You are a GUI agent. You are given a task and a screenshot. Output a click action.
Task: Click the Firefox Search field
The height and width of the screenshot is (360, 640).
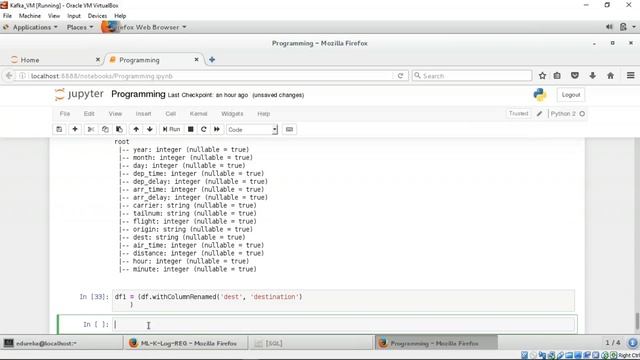pos(472,76)
